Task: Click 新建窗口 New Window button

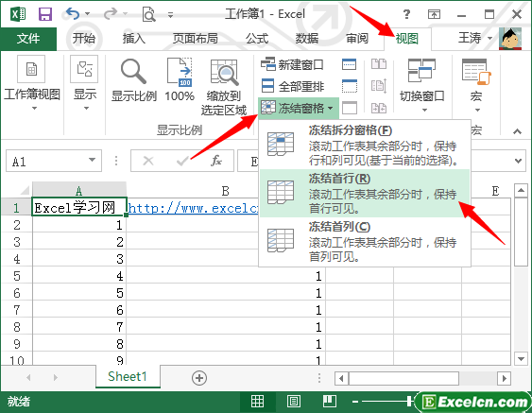Action: tap(292, 64)
